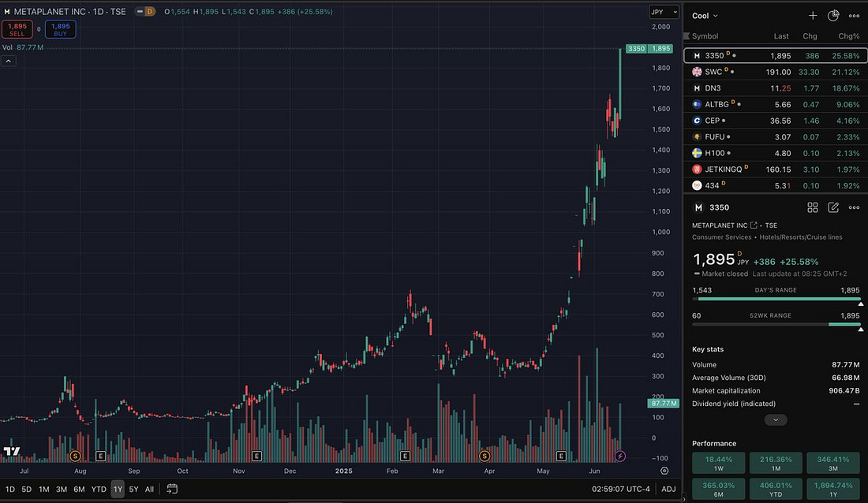The image size is (868, 503).
Task: Switch chart range to 3M
Action: tap(62, 489)
